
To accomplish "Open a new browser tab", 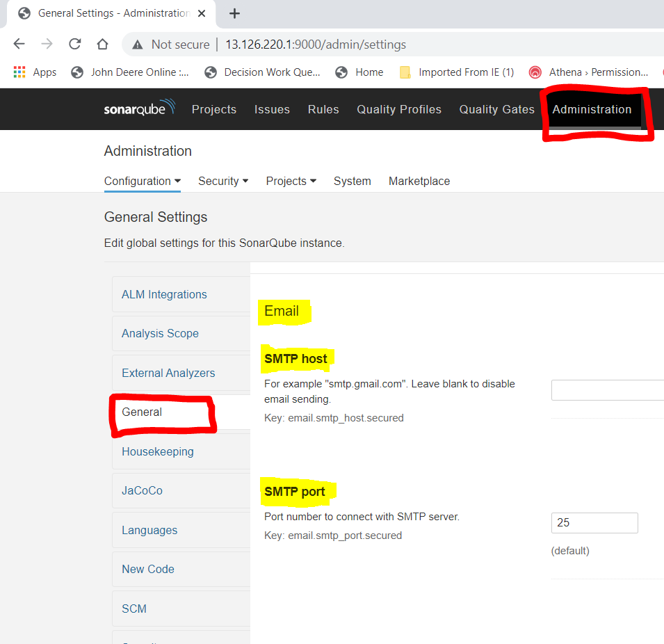I will pos(234,13).
